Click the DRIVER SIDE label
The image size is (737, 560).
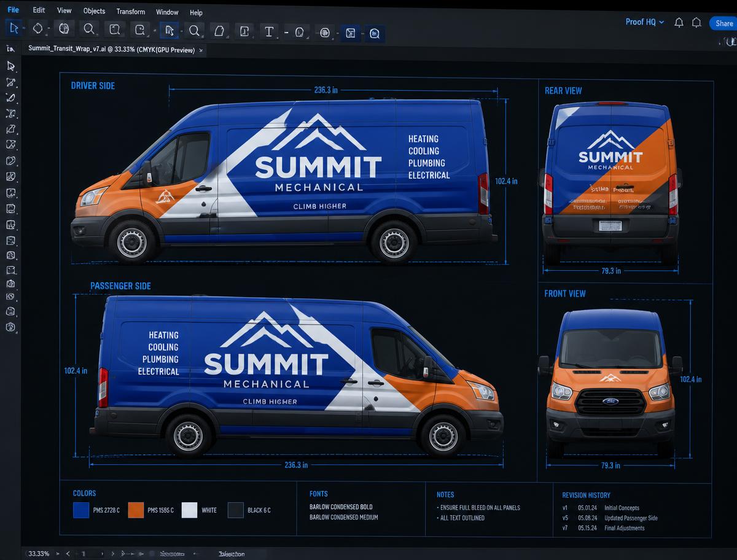[x=93, y=86]
